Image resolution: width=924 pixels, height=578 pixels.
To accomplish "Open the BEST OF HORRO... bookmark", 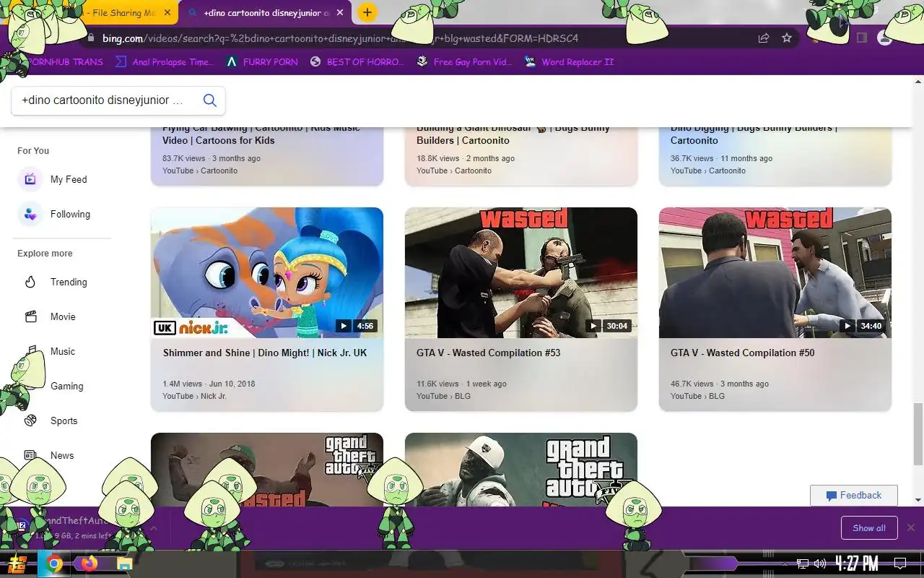I will (357, 62).
